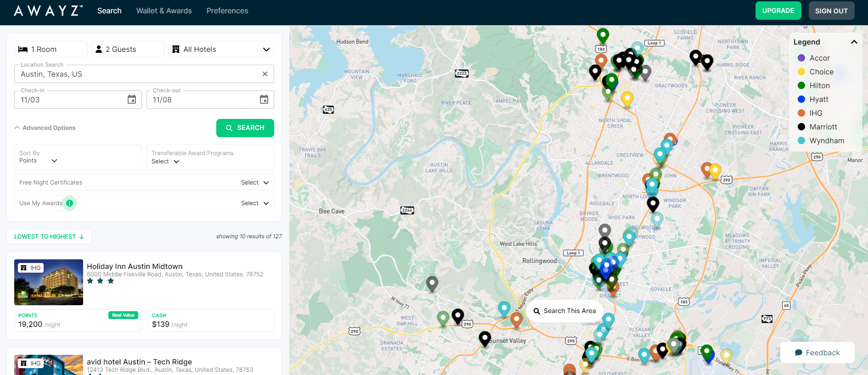
Task: Open the check-in calendar icon
Action: click(x=132, y=100)
